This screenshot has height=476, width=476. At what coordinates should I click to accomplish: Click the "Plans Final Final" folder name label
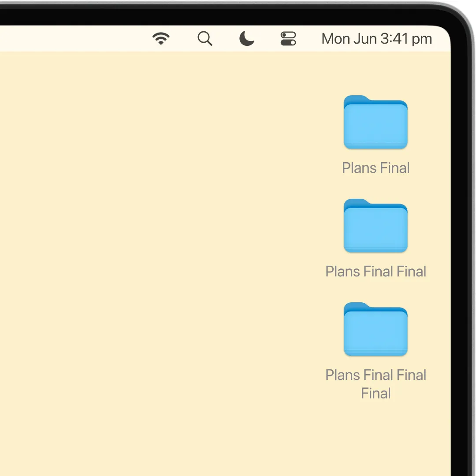(376, 271)
